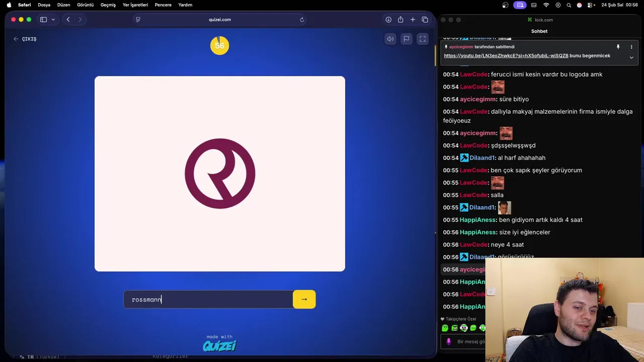Open the Apple menu
Screen dimensions: 644x362
tap(9, 5)
